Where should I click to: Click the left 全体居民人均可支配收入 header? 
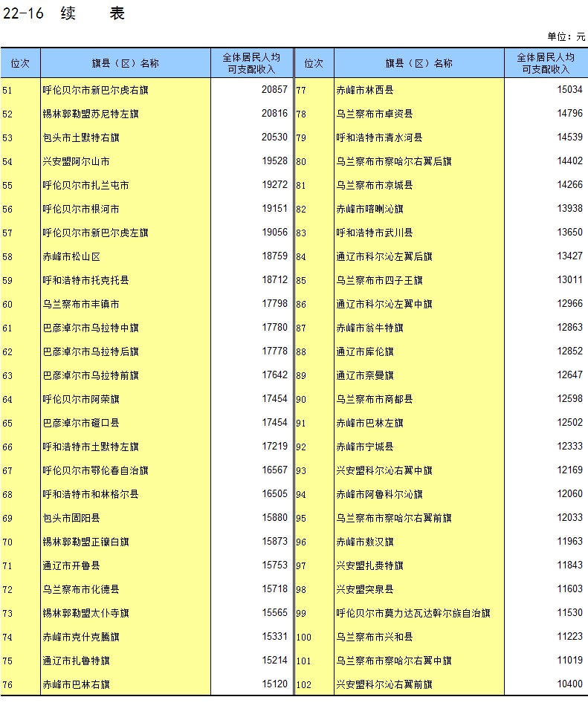(252, 63)
